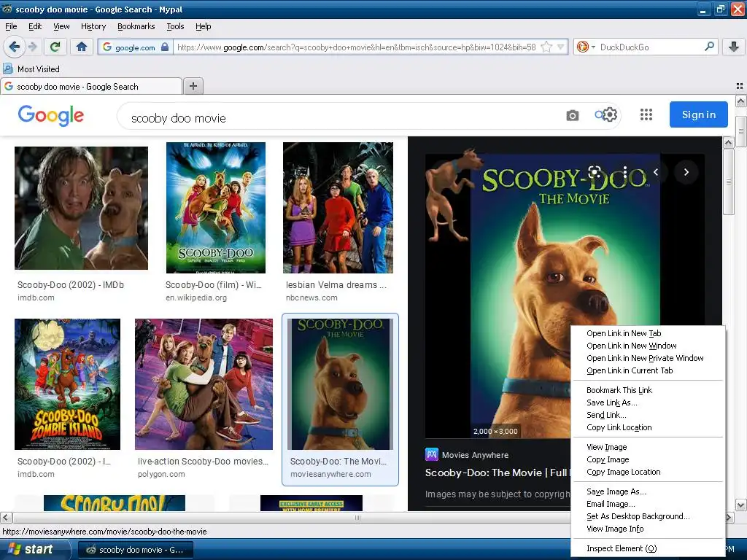Choose Copy Link Location
Screen dimensions: 747x560
pos(619,427)
